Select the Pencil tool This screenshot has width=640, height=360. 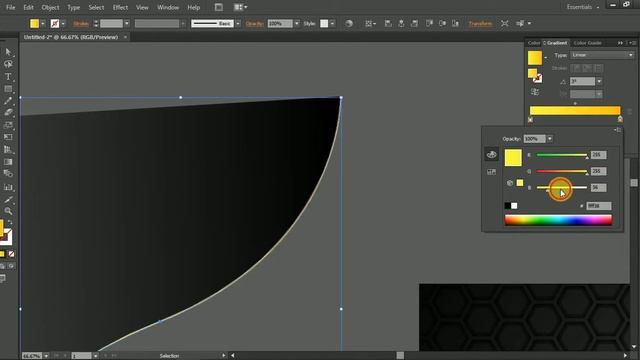(x=8, y=101)
